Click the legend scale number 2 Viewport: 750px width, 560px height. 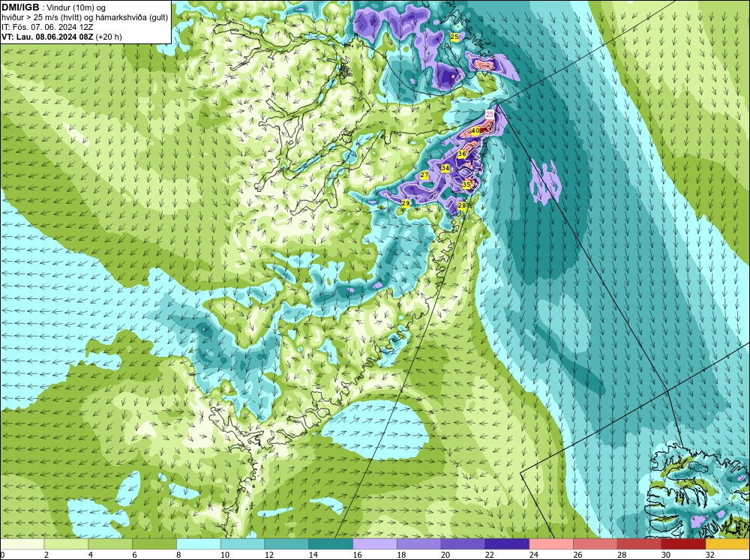coord(46,555)
